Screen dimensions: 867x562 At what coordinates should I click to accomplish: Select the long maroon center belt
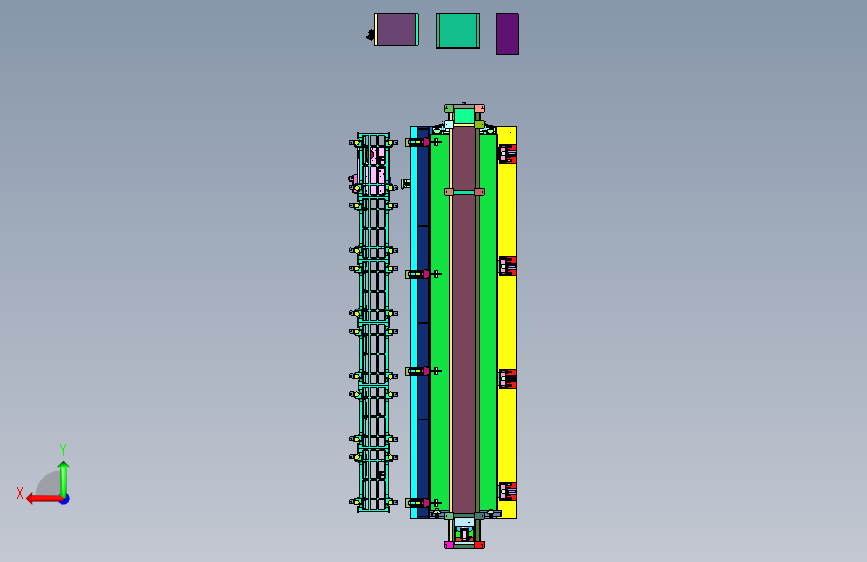point(464,320)
